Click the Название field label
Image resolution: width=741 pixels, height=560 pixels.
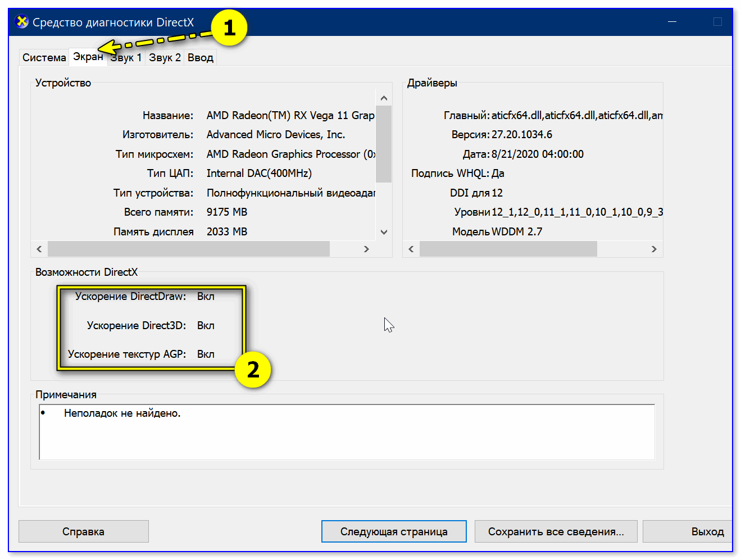pos(168,115)
